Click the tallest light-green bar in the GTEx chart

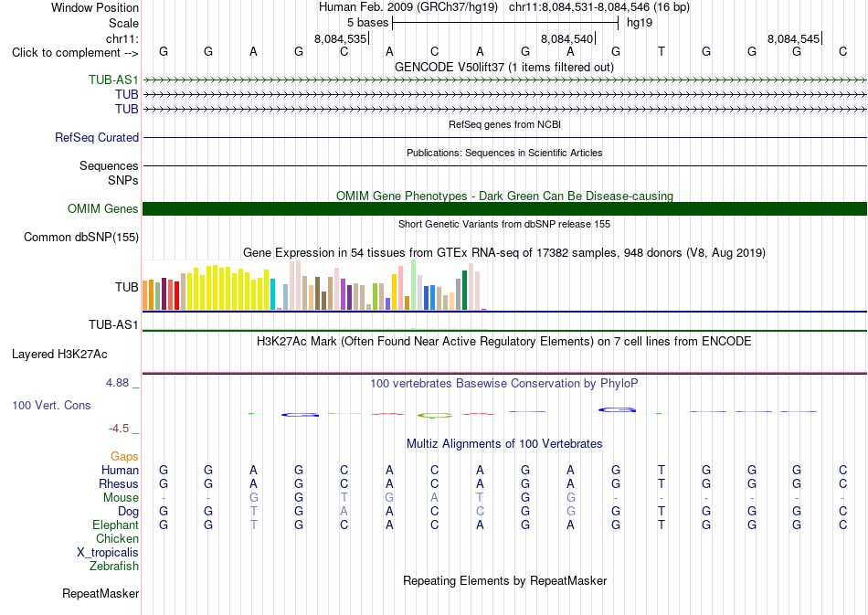pyautogui.click(x=414, y=284)
